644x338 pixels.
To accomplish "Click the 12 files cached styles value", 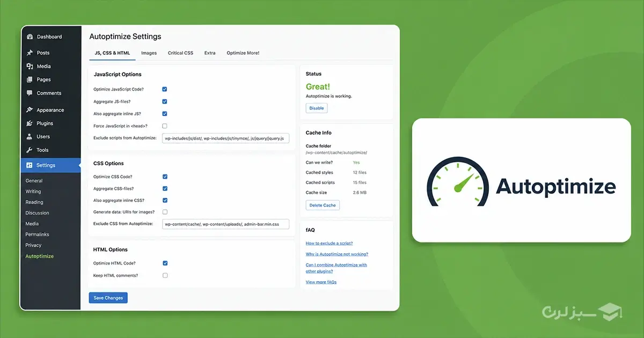I will click(360, 172).
